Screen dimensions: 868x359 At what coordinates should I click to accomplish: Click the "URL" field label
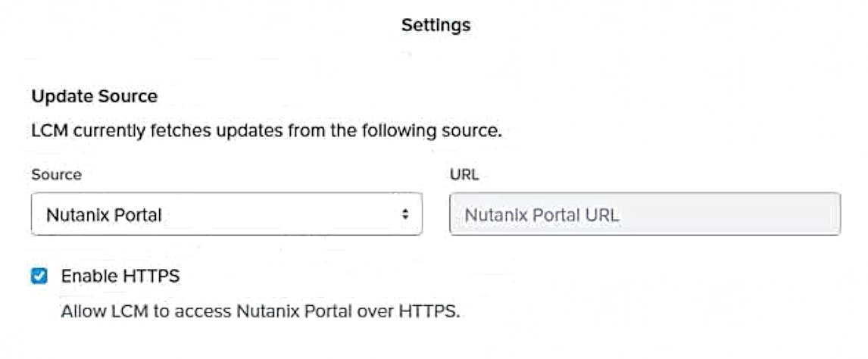[x=464, y=175]
